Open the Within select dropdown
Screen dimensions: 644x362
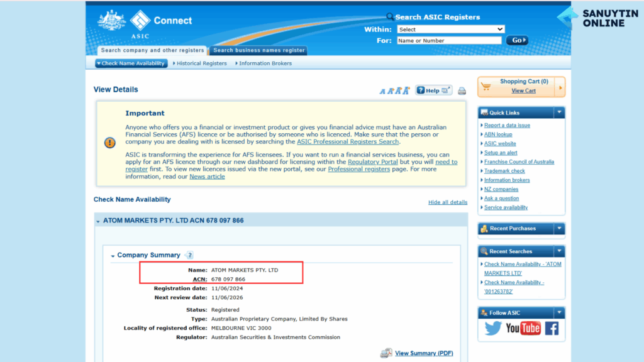(450, 29)
